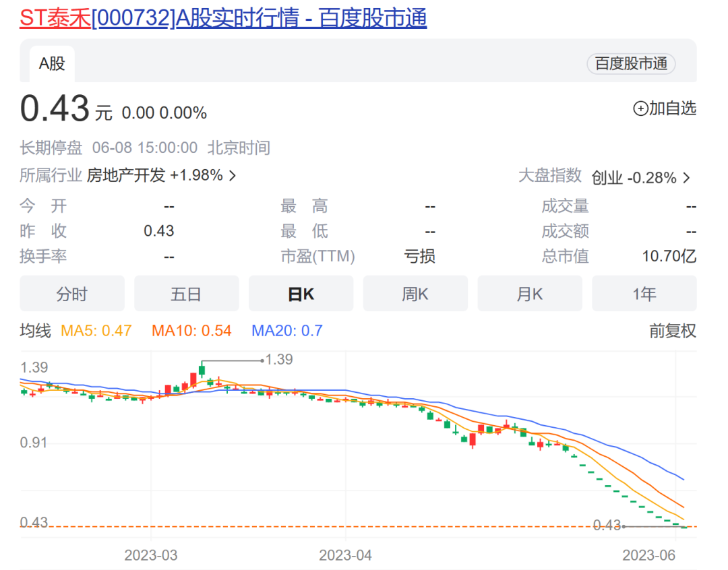The image size is (728, 570).
Task: Add stock via 加自选 text
Action: (672, 108)
